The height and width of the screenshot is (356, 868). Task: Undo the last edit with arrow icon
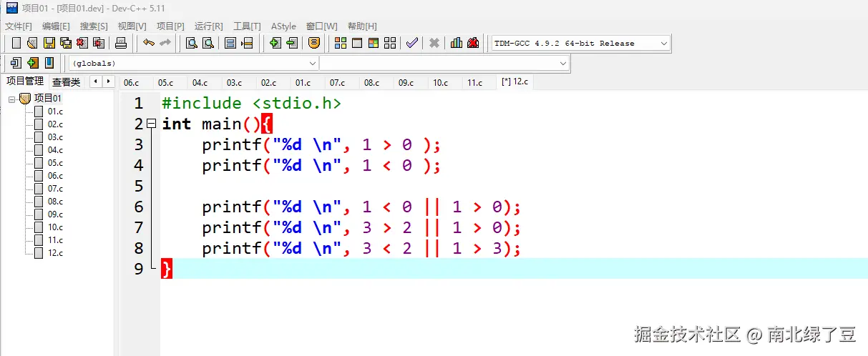tap(149, 43)
